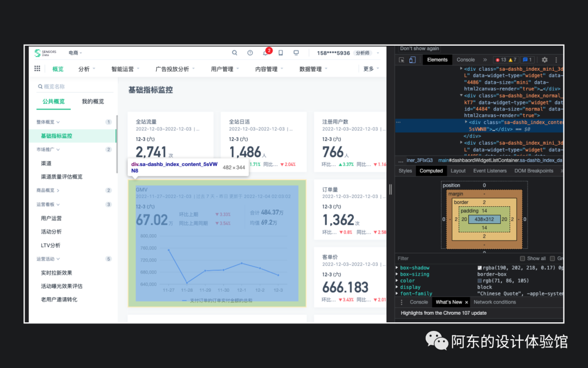Open the 分析 menu dropdown
588x368 pixels.
87,69
